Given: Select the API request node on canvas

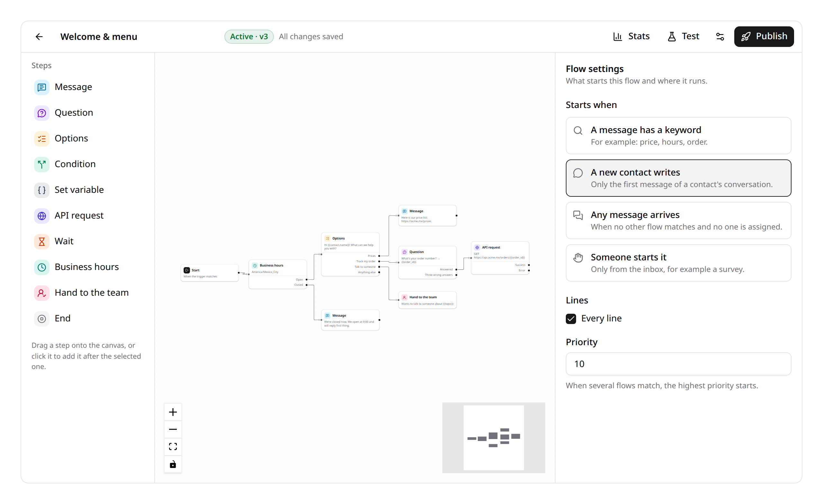Looking at the screenshot, I should click(x=500, y=258).
